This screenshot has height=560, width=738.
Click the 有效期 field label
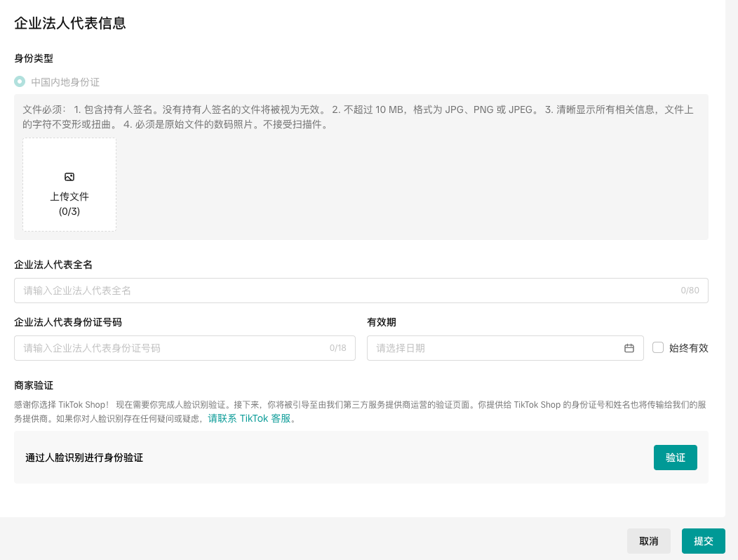(x=382, y=322)
